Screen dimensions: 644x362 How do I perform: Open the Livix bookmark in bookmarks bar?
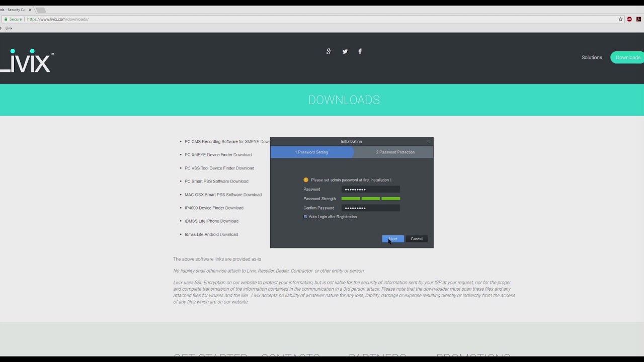pos(9,28)
